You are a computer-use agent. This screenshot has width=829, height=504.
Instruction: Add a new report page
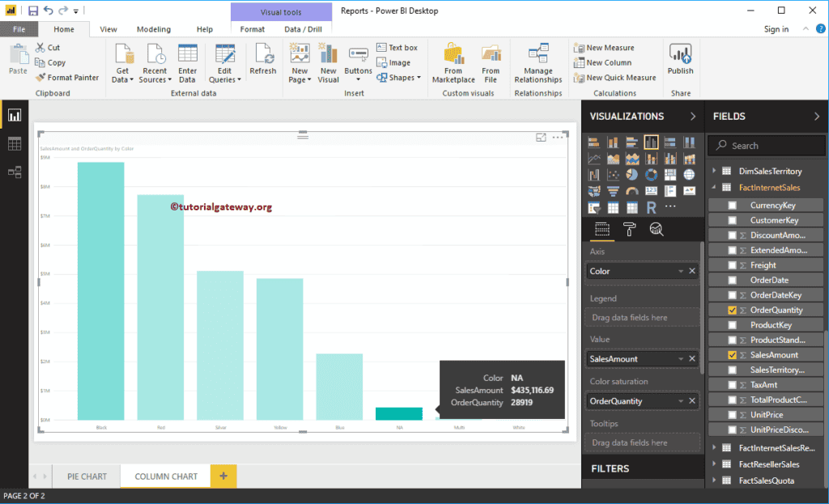223,476
